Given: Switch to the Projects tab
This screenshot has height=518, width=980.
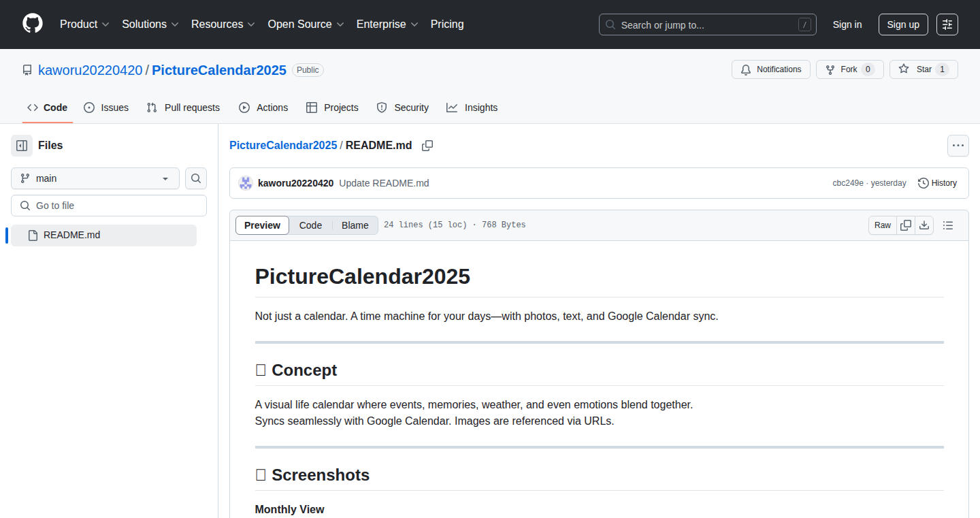Looking at the screenshot, I should point(332,108).
